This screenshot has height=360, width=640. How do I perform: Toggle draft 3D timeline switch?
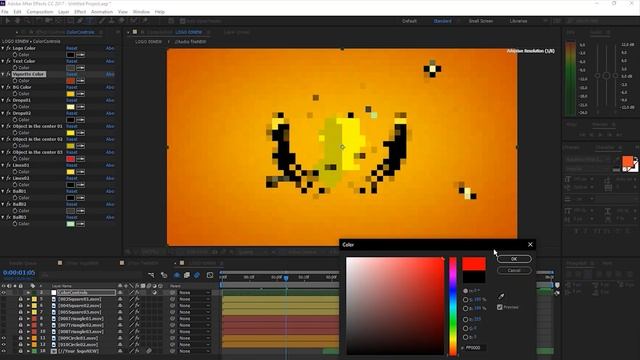pos(164,275)
